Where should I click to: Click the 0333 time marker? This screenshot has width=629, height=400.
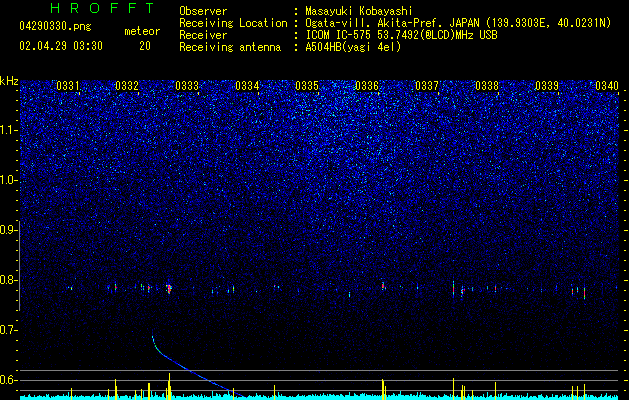point(187,86)
